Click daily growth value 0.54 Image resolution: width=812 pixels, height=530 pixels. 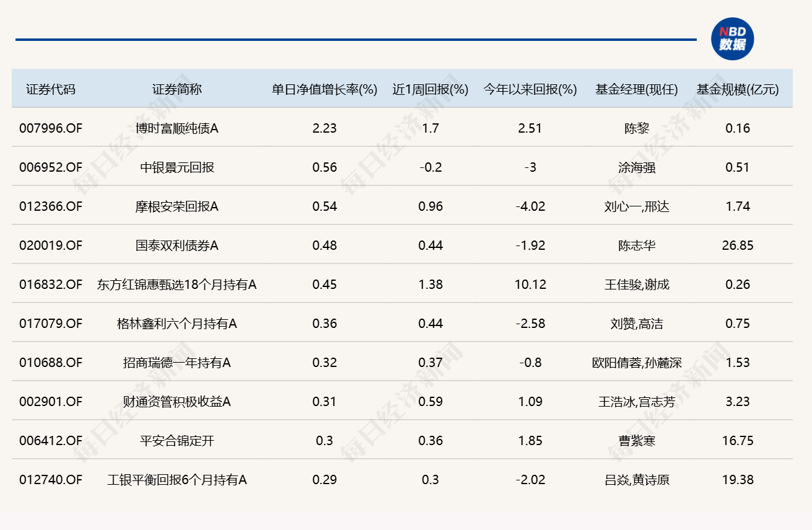[325, 206]
